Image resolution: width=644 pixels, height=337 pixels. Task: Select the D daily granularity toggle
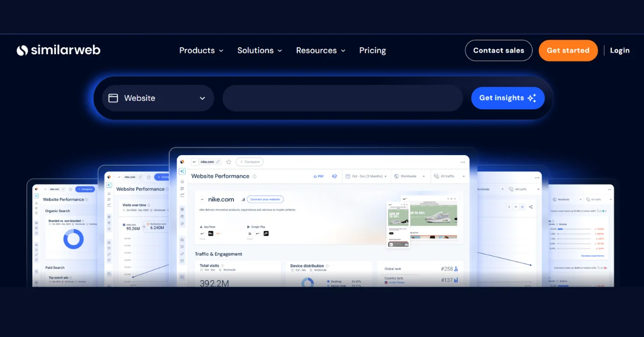tap(509, 207)
